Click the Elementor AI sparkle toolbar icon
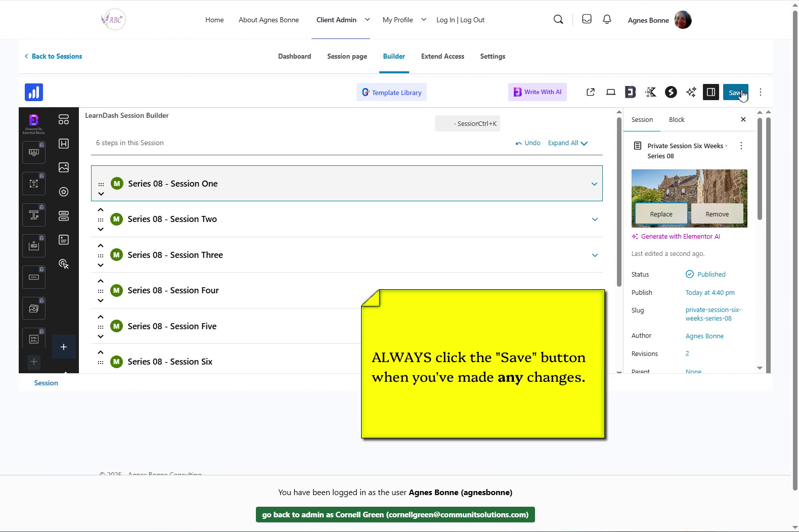Image resolution: width=799 pixels, height=532 pixels. pyautogui.click(x=691, y=92)
